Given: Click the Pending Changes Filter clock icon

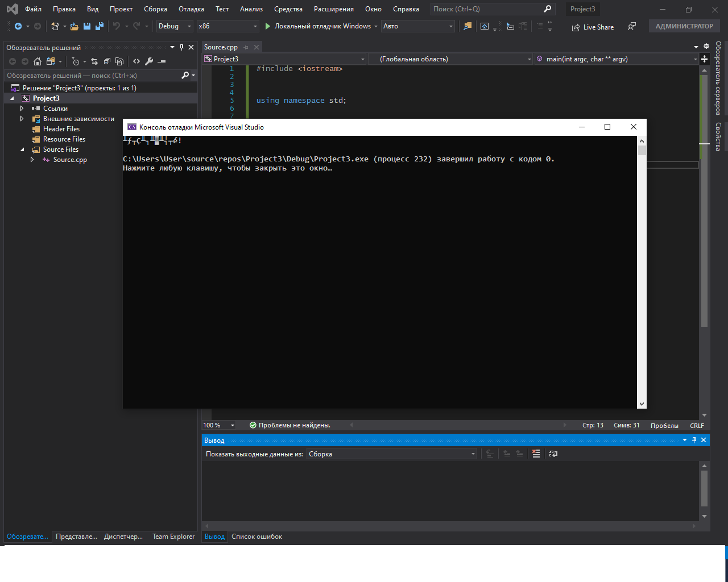Looking at the screenshot, I should 76,61.
